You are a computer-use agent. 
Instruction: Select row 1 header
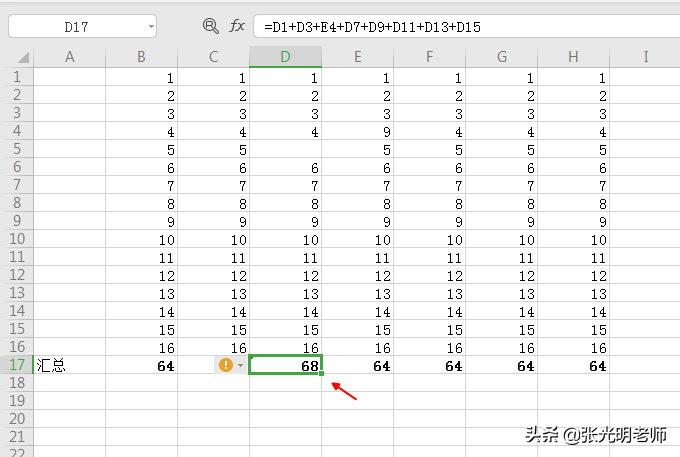point(17,77)
